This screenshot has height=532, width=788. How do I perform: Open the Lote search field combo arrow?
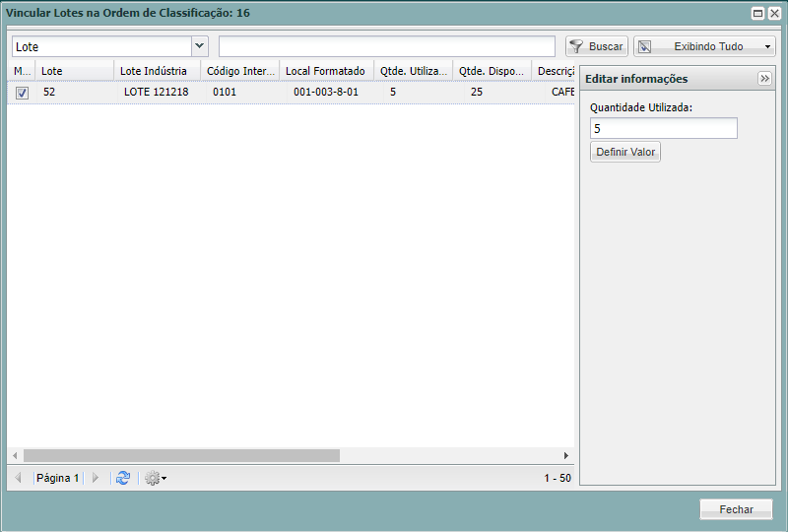[x=200, y=46]
